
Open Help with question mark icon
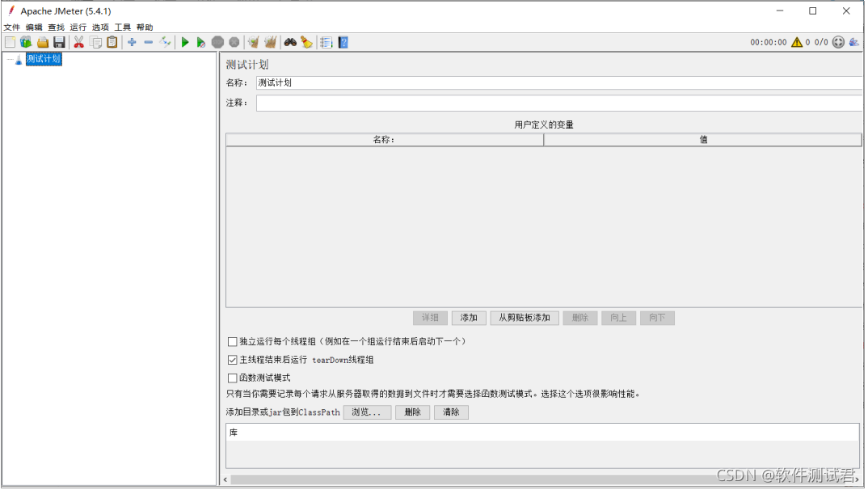pyautogui.click(x=343, y=42)
